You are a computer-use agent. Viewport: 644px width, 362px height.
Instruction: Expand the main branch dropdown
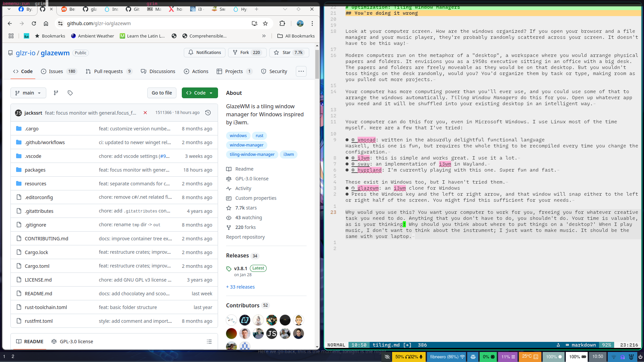pos(28,93)
